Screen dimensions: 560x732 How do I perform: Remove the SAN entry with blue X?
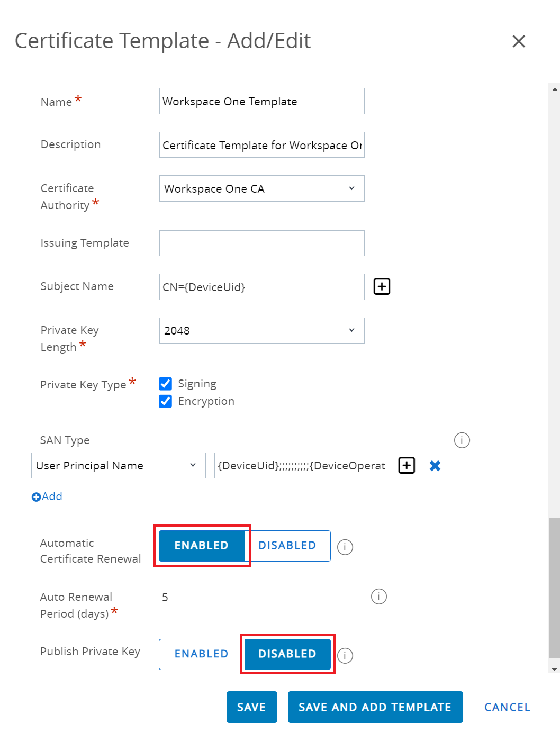[435, 465]
